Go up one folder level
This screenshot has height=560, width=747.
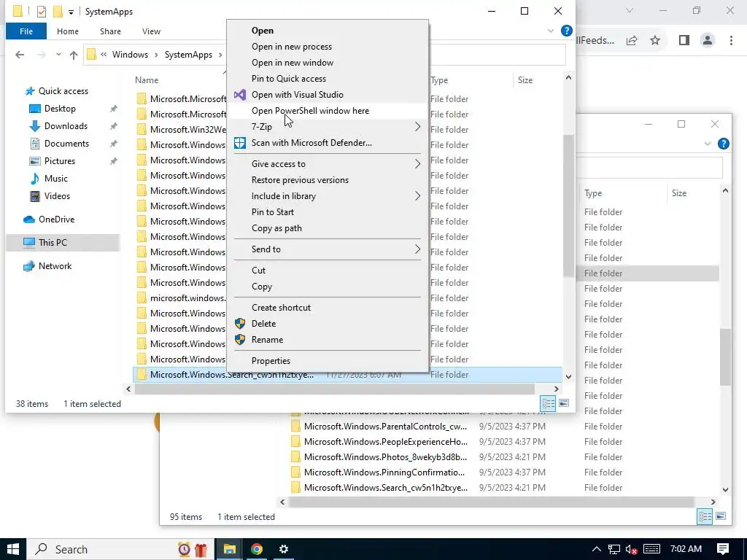(74, 55)
